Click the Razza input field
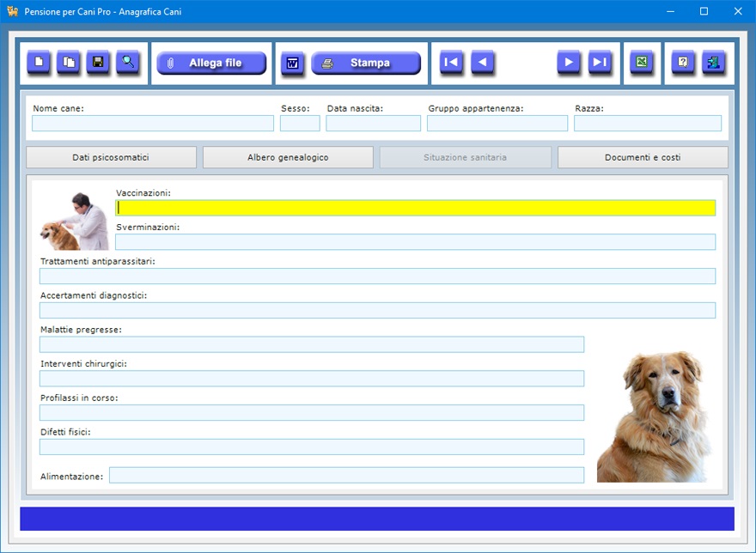Image resolution: width=756 pixels, height=553 pixels. coord(648,124)
